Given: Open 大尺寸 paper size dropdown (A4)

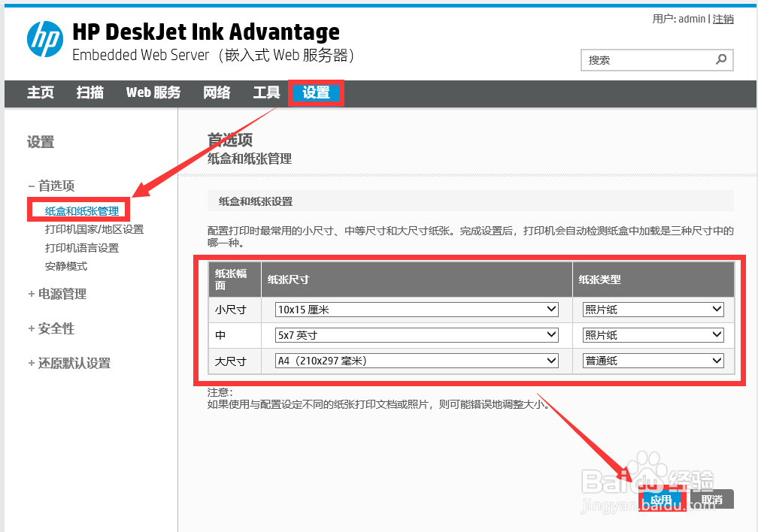Looking at the screenshot, I should (417, 361).
